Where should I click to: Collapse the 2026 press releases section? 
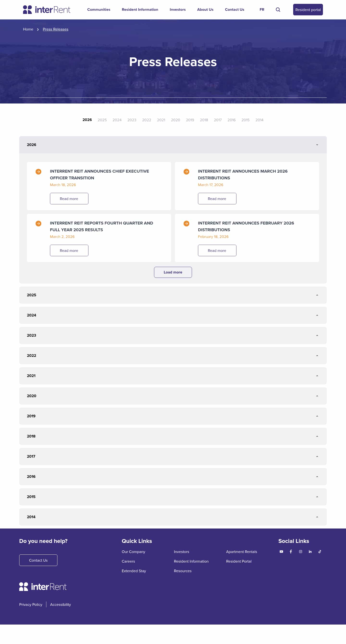coord(317,145)
